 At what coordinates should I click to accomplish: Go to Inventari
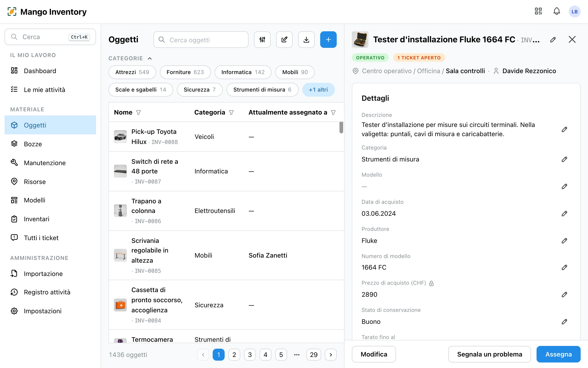50,219
